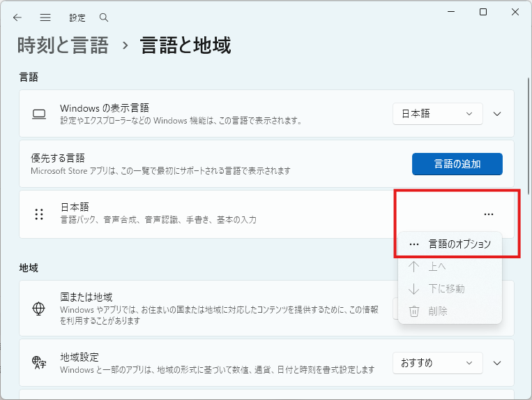Expand the Windows の表示言語 row chevron
532x400 pixels.
click(x=497, y=114)
